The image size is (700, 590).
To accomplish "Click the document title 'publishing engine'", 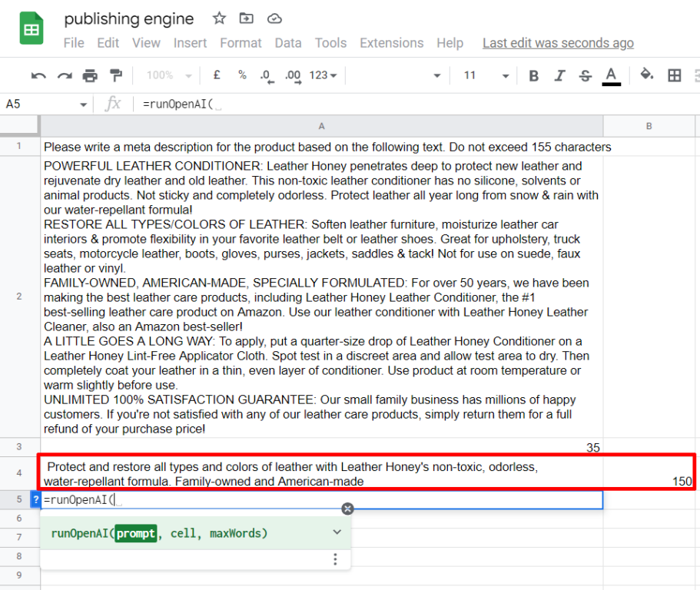I will tap(129, 18).
